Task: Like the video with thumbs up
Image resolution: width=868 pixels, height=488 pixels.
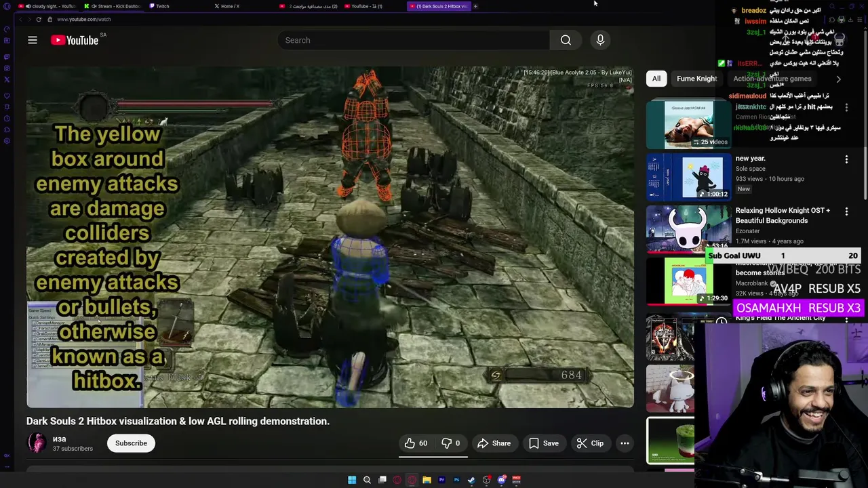Action: [416, 443]
